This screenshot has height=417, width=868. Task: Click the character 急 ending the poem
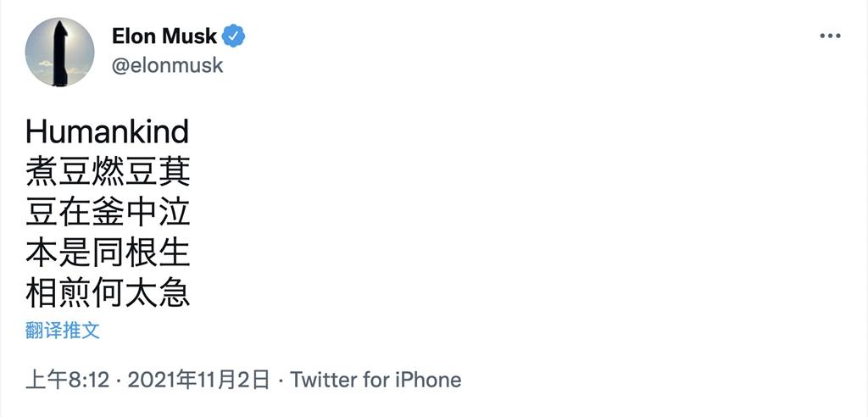pyautogui.click(x=175, y=293)
